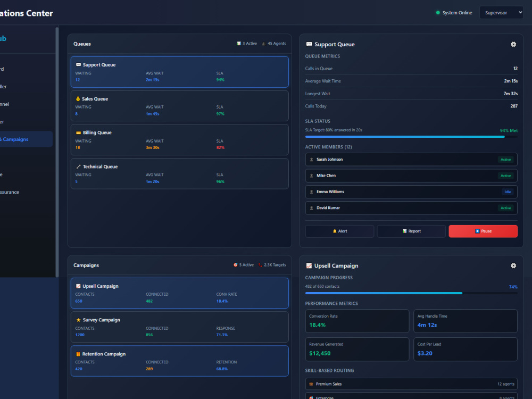Click Emma Williams' Idle status badge
The height and width of the screenshot is (399, 532).
coord(508,192)
